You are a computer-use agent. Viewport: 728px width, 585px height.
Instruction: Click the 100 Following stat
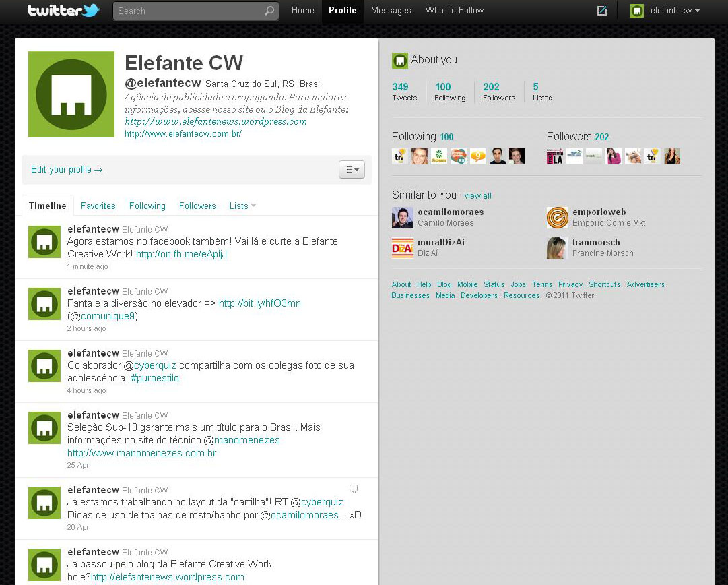(450, 92)
